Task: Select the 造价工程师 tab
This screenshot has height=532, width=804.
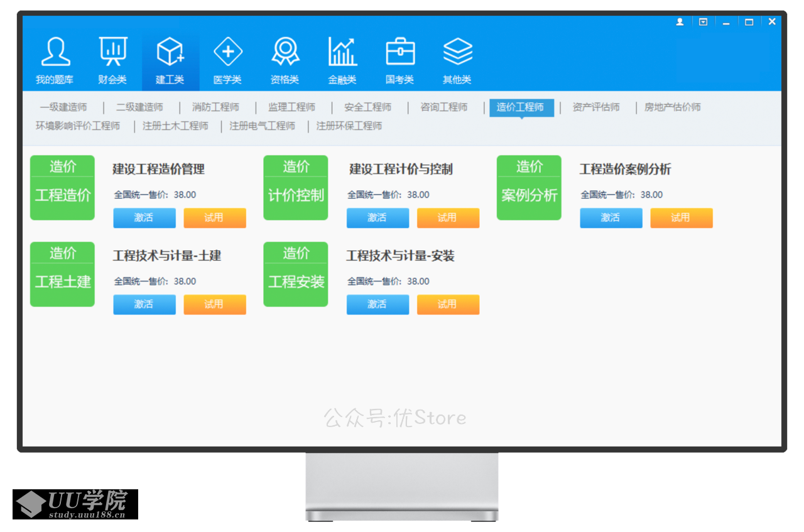Action: click(x=521, y=107)
